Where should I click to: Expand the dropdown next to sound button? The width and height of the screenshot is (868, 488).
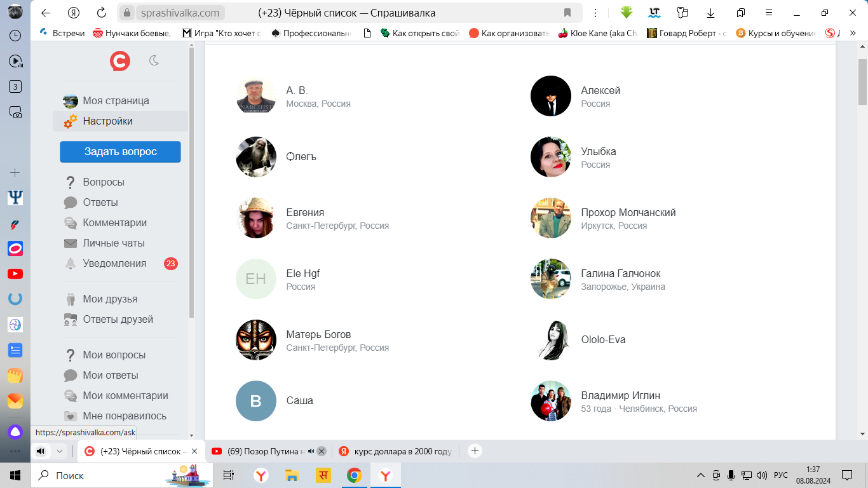coord(59,451)
